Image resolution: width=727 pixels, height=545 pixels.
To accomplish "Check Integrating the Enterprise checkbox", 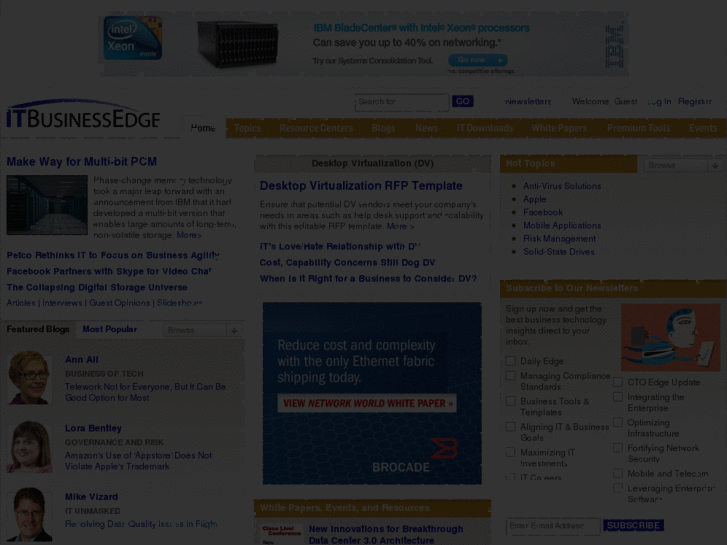I will click(618, 397).
